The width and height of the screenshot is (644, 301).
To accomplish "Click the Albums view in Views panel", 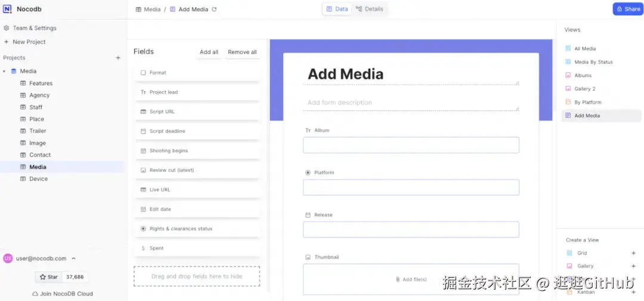I will [601, 75].
